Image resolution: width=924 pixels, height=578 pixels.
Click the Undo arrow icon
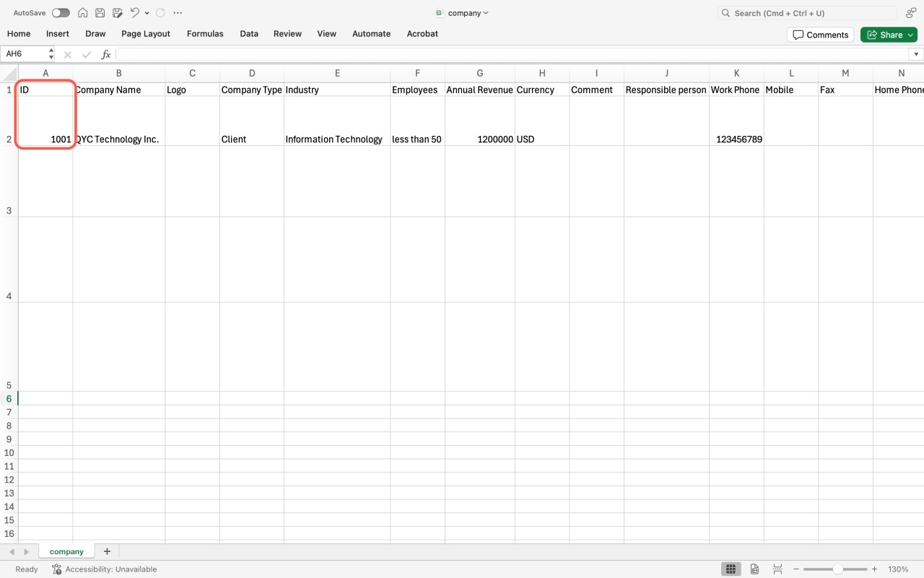(134, 13)
